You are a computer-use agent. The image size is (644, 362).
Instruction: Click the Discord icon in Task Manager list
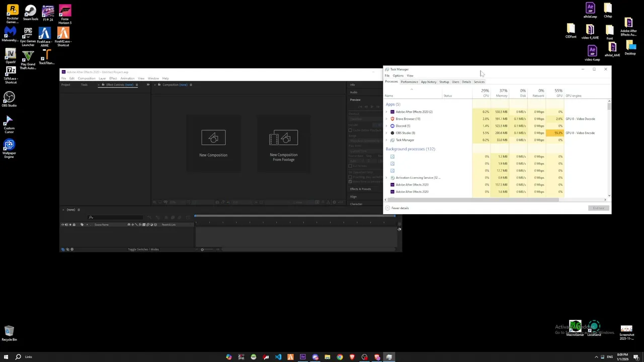pyautogui.click(x=392, y=126)
